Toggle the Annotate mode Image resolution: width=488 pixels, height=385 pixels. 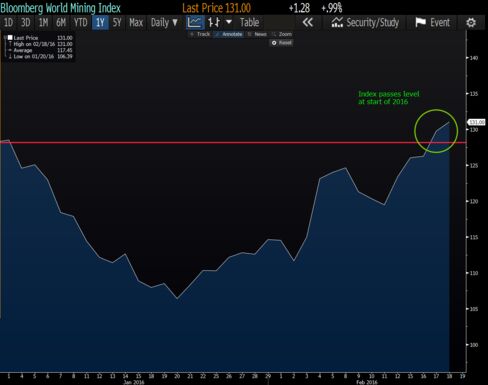click(229, 34)
